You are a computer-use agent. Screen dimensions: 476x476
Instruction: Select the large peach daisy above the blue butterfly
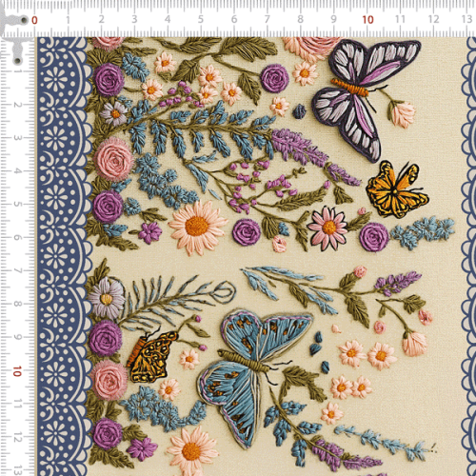197,227
